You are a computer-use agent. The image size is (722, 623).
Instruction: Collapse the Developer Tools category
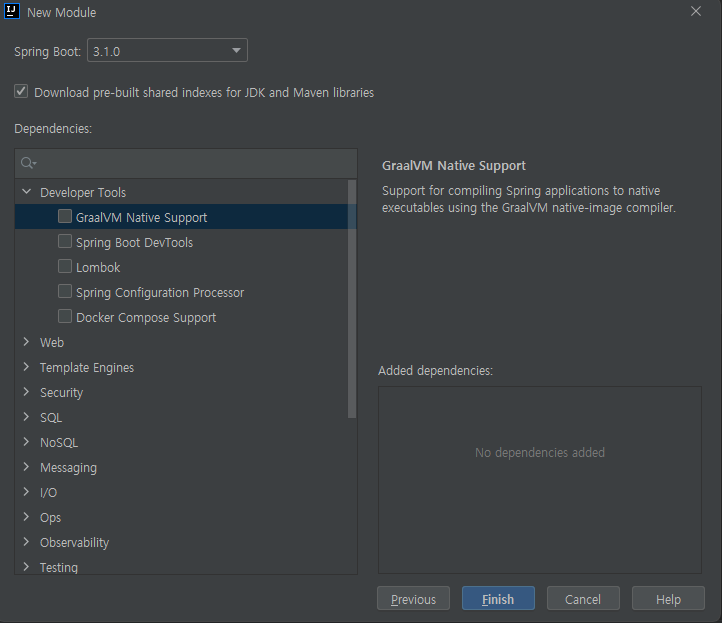(x=27, y=192)
